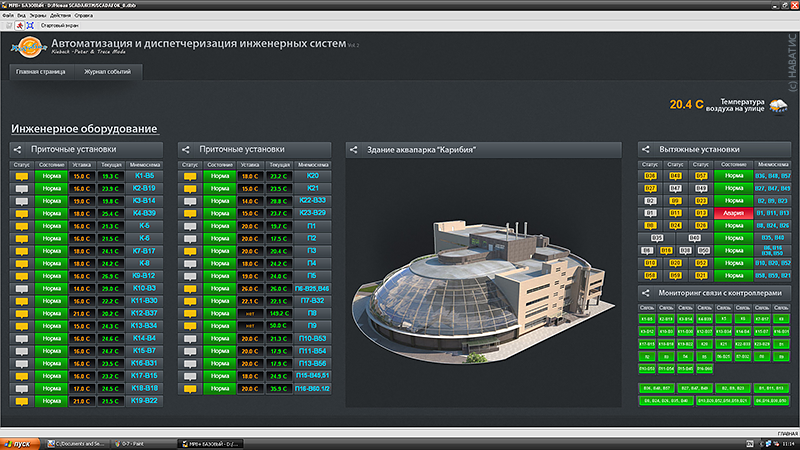This screenshot has height=450, width=800.
Task: Open the Экраны menu
Action: [x=37, y=15]
